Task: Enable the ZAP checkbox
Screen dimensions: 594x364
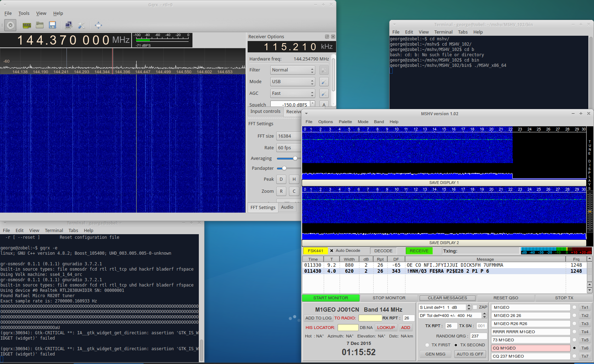Action: pyautogui.click(x=475, y=307)
